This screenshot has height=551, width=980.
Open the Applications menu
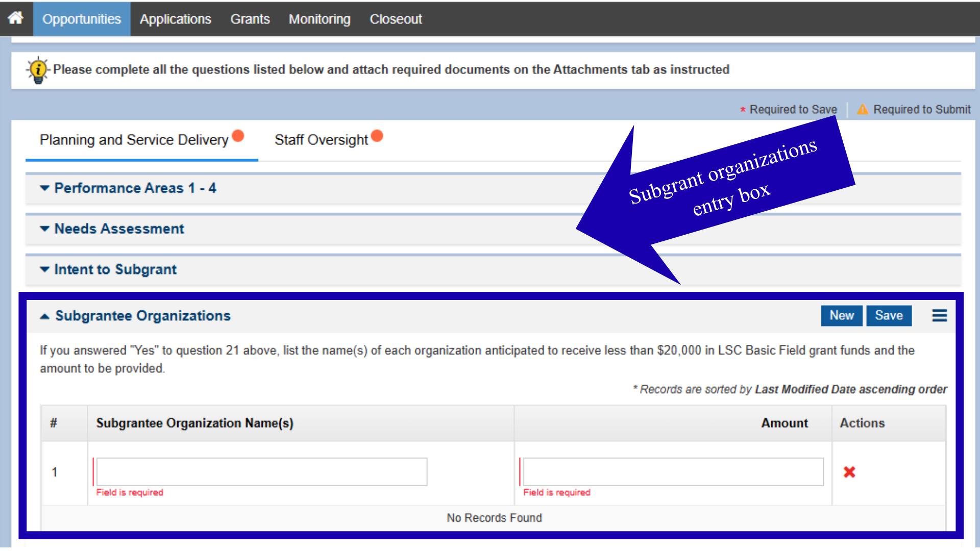(x=175, y=19)
